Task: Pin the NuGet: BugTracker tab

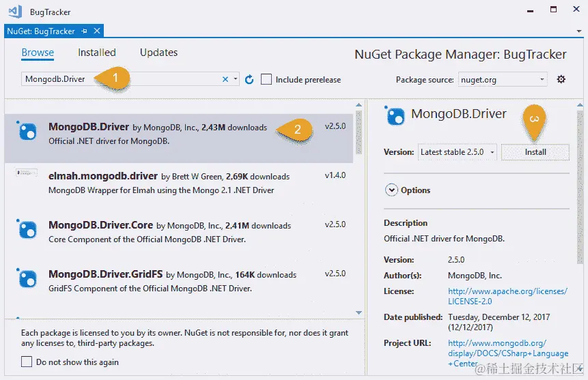Action: (84, 31)
